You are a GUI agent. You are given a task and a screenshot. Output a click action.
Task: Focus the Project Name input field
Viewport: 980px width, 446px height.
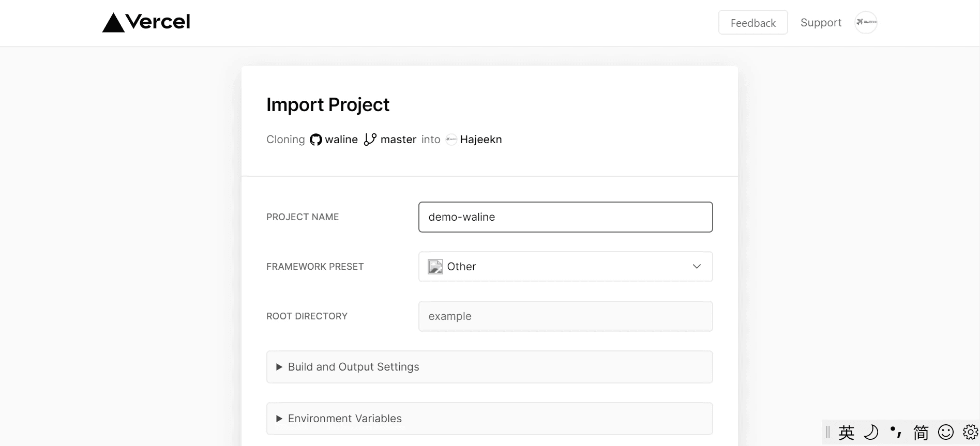tap(565, 217)
